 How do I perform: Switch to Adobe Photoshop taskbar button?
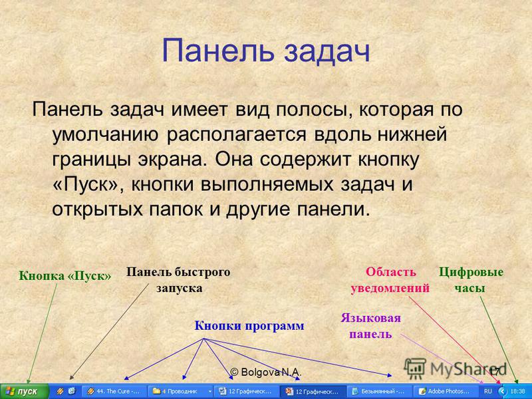[445, 392]
